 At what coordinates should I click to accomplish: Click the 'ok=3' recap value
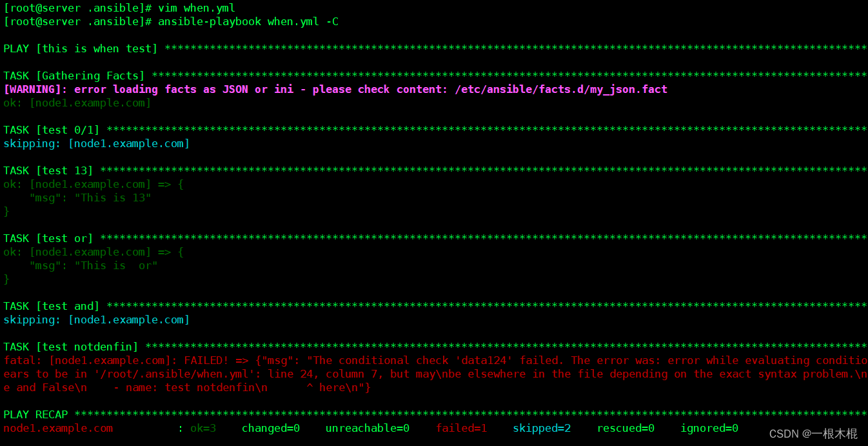pos(203,428)
